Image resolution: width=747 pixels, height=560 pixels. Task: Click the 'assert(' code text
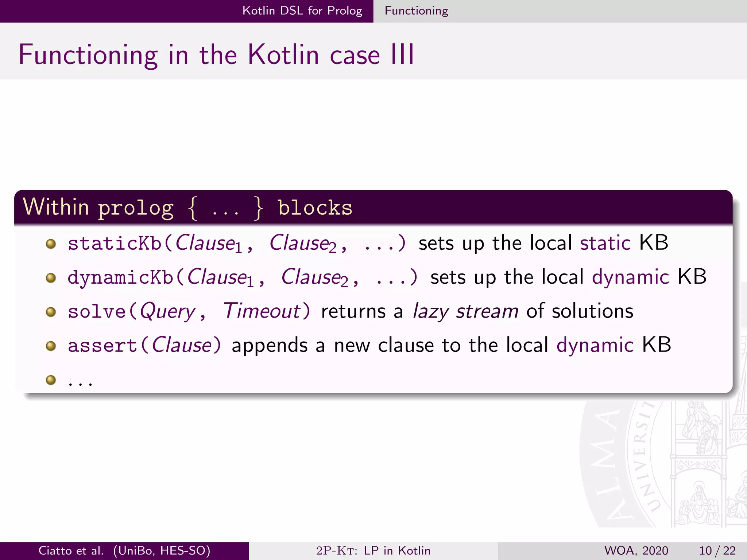point(109,345)
